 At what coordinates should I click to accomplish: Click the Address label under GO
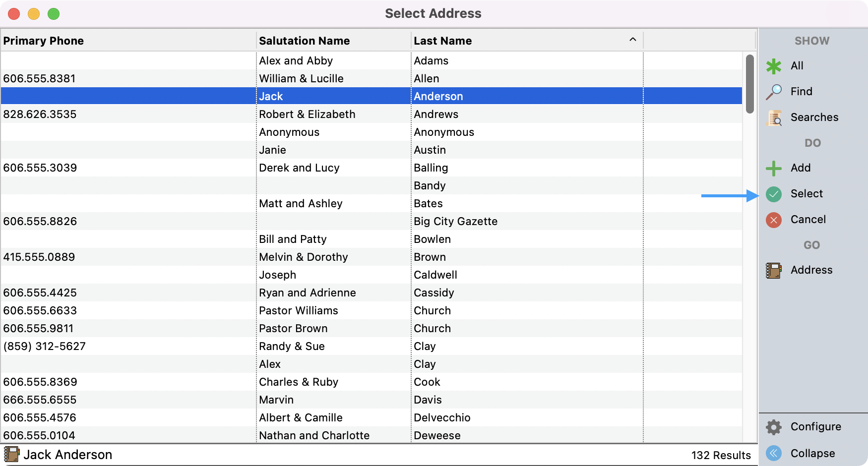click(x=812, y=270)
